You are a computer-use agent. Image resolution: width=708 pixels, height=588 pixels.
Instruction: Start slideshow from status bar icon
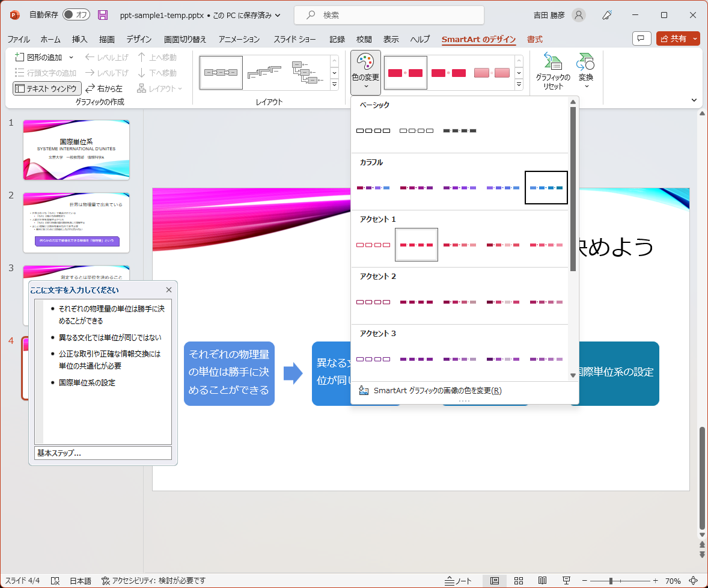566,581
